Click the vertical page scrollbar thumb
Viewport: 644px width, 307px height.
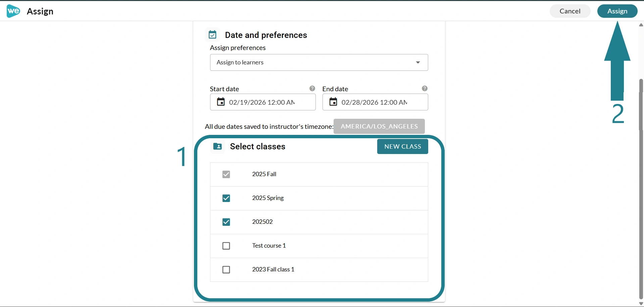click(641, 189)
